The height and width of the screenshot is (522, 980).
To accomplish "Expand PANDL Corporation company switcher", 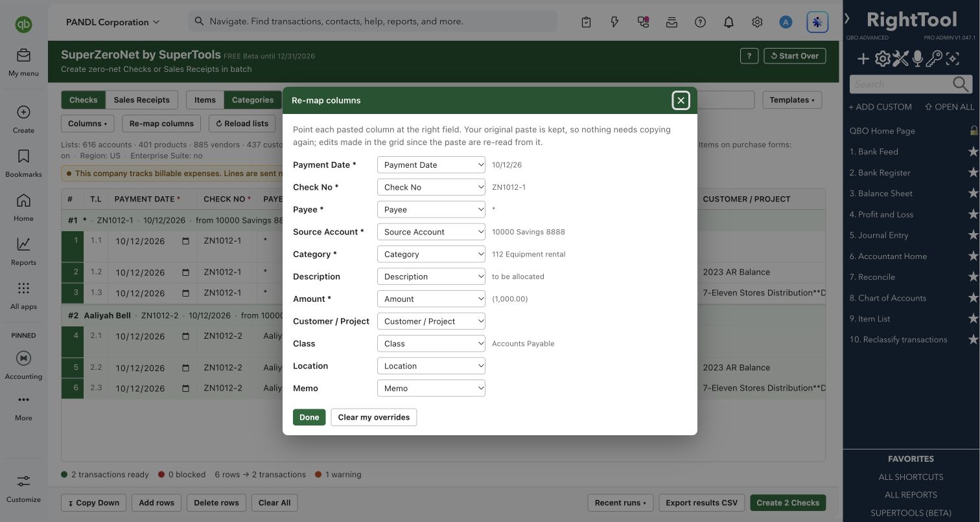I will click(x=112, y=22).
